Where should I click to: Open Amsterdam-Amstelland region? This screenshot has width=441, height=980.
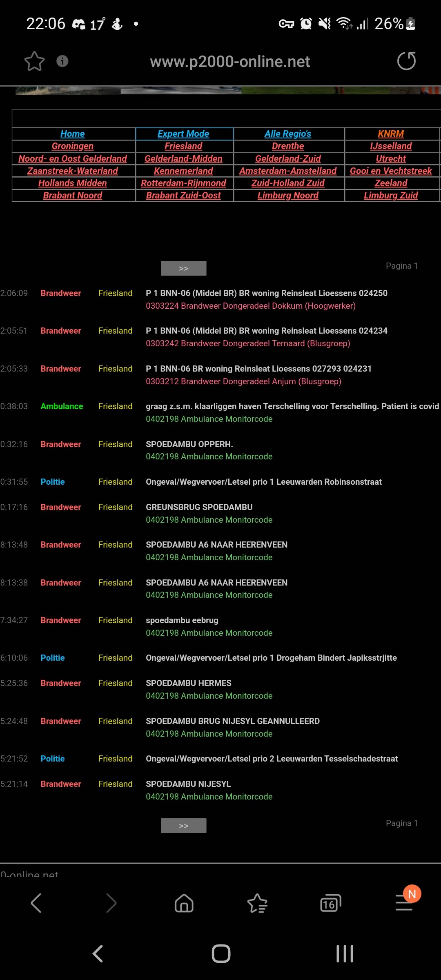pyautogui.click(x=288, y=171)
